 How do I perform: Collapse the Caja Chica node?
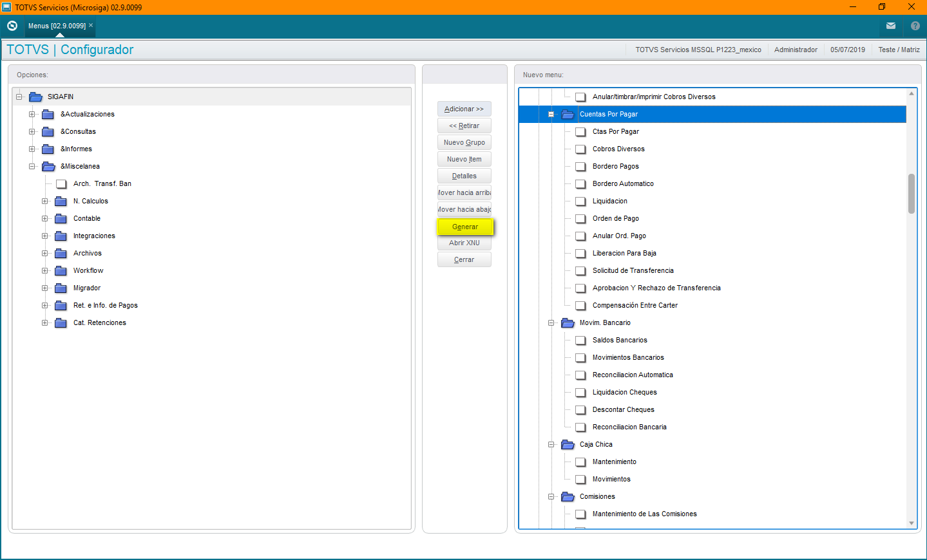click(x=551, y=444)
